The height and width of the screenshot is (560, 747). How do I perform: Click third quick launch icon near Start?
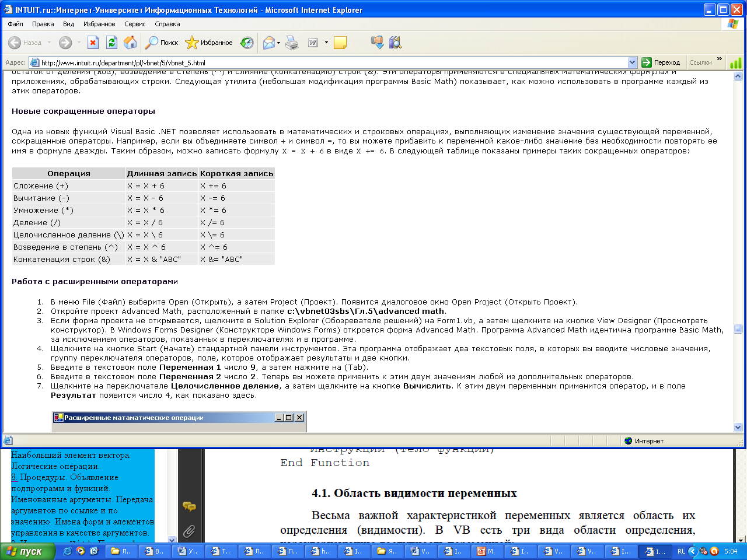pos(93,551)
